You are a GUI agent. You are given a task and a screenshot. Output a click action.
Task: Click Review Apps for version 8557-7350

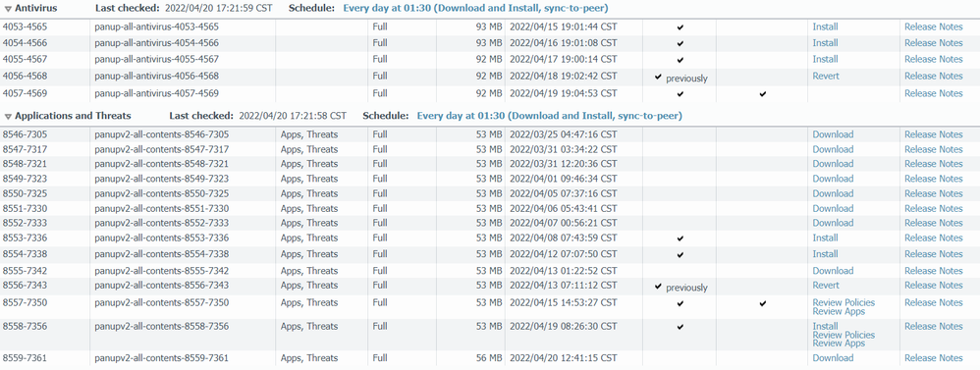[839, 311]
